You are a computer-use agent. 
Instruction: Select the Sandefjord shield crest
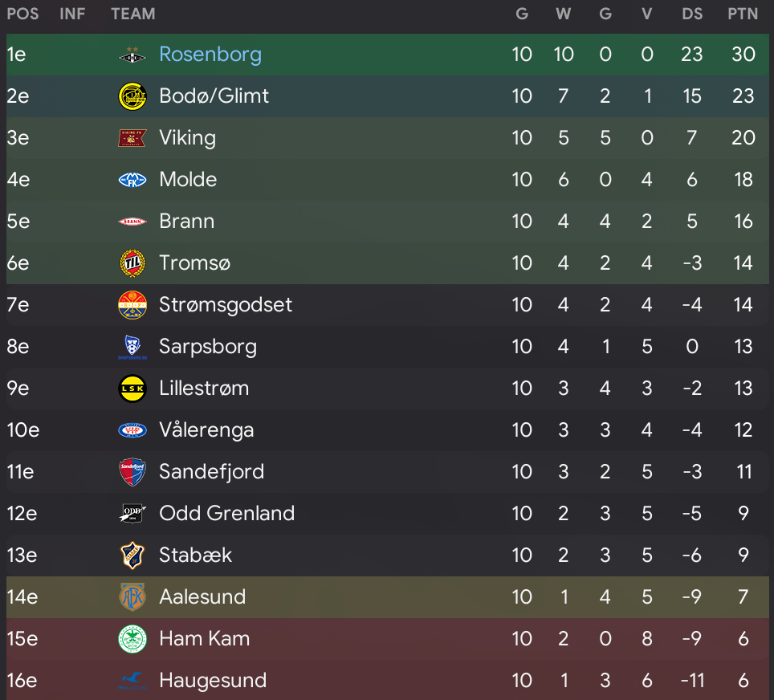(x=132, y=472)
